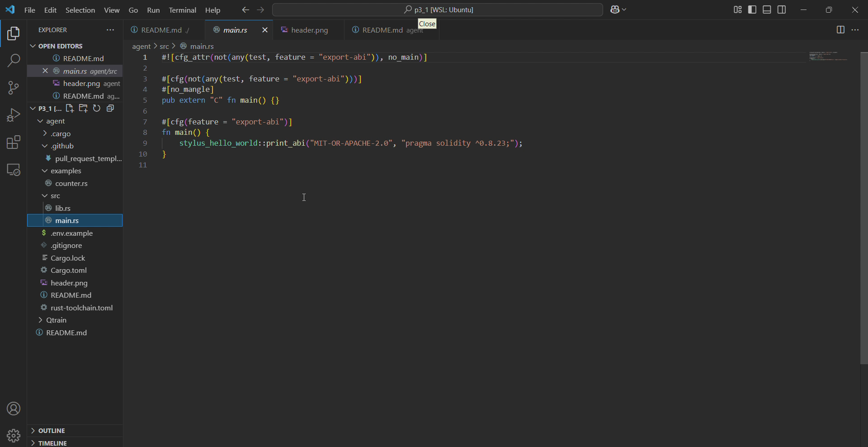Toggle Primary Side Bar visibility
This screenshot has width=868, height=447.
pos(752,10)
